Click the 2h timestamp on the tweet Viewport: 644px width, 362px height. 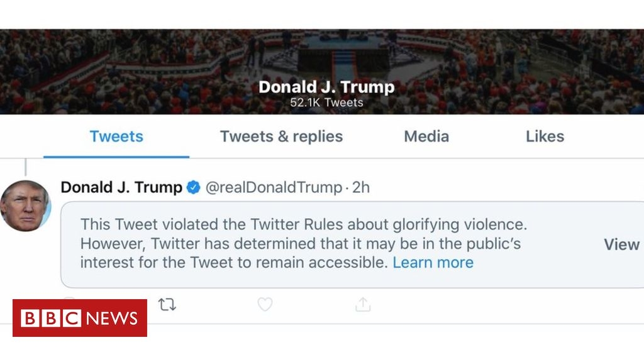coord(360,187)
